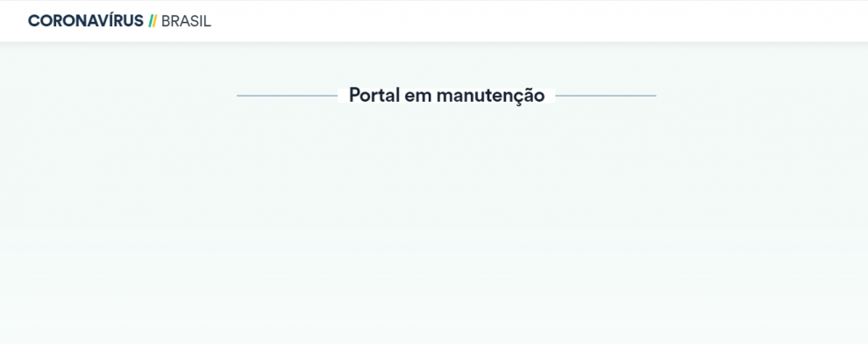868x344 pixels.
Task: Click the yellow slash in the logo
Action: (x=154, y=21)
